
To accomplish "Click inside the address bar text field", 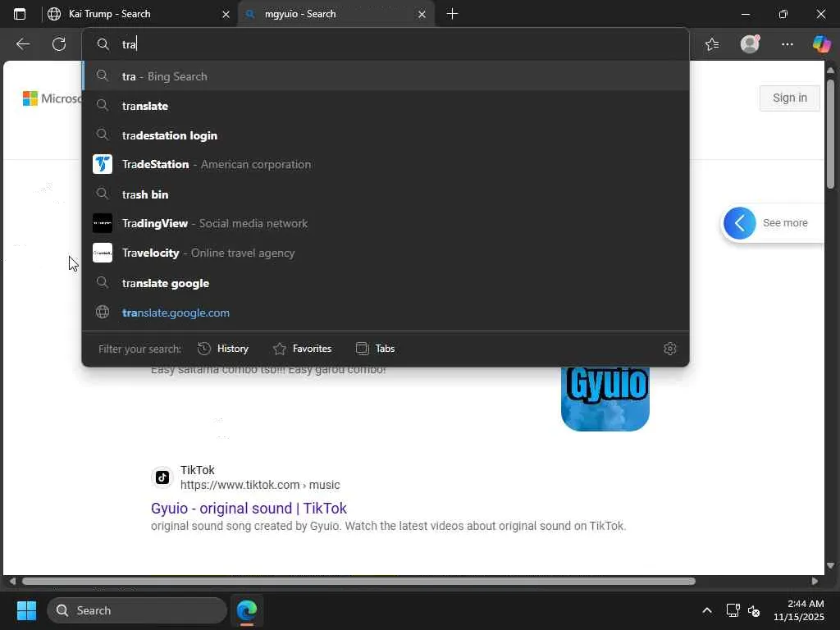I will coord(386,44).
